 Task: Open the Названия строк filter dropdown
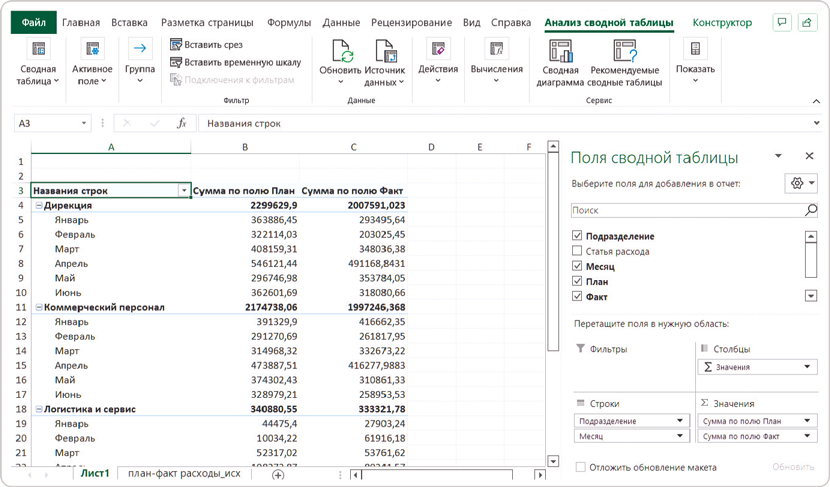183,190
